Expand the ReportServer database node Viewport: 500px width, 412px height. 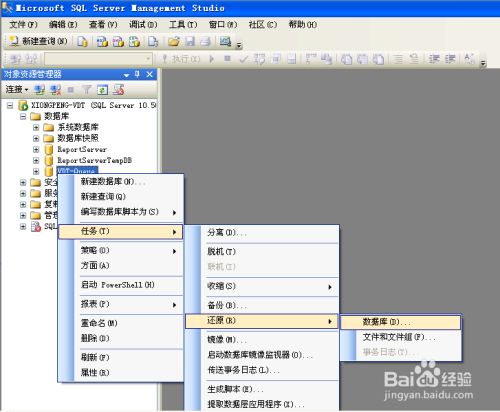36,150
